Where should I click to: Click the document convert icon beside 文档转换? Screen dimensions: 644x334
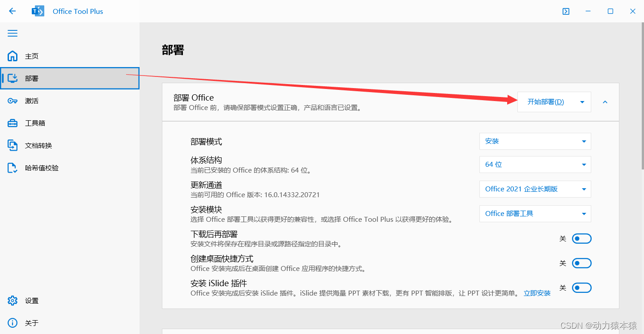pos(13,145)
